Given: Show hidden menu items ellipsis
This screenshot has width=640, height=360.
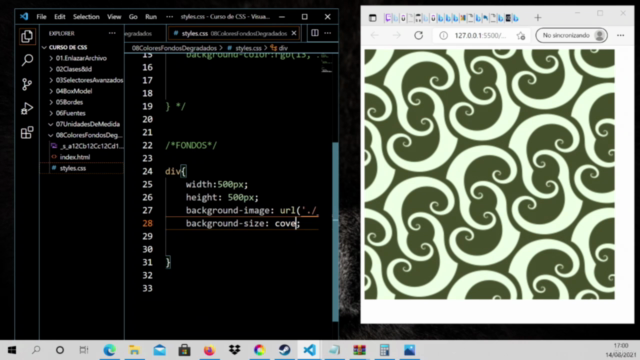Looking at the screenshot, I should pyautogui.click(x=169, y=17).
